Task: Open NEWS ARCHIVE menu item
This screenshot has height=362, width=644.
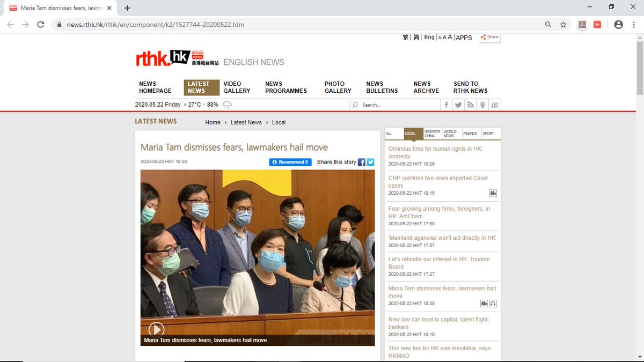Action: click(426, 87)
